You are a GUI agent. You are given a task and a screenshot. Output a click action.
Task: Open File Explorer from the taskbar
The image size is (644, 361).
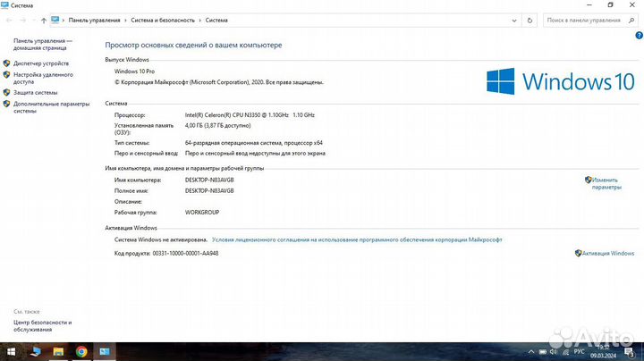58,351
